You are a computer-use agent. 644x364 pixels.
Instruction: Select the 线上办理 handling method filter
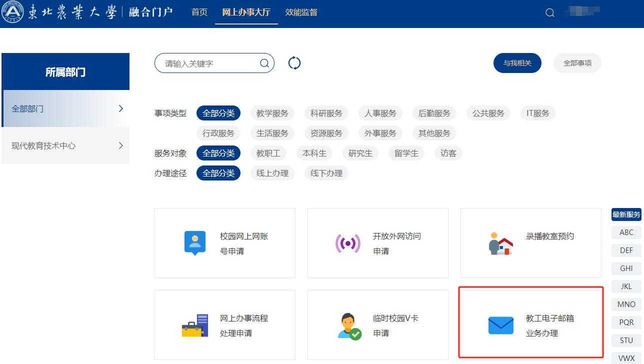click(x=272, y=173)
